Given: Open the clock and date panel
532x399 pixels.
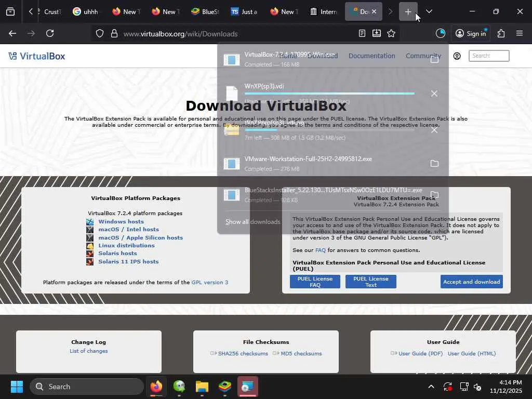Looking at the screenshot, I should coord(506,387).
